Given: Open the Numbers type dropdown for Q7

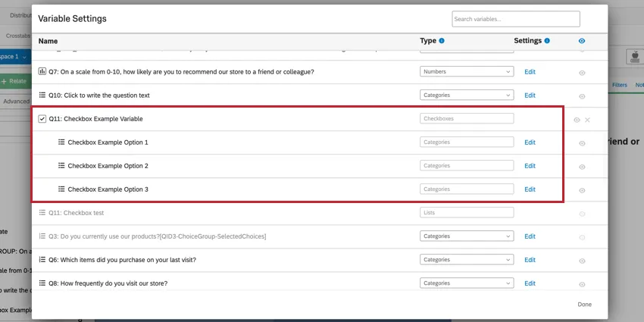Looking at the screenshot, I should 467,72.
